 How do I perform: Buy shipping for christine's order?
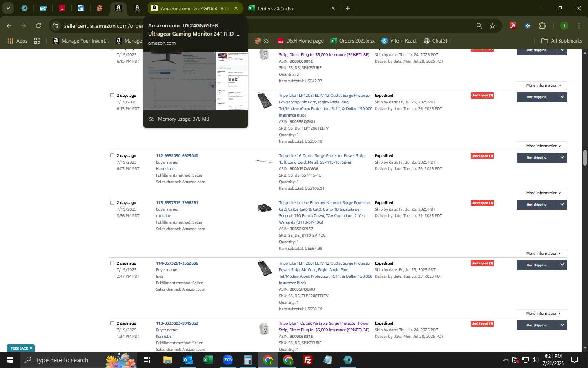coord(537,204)
